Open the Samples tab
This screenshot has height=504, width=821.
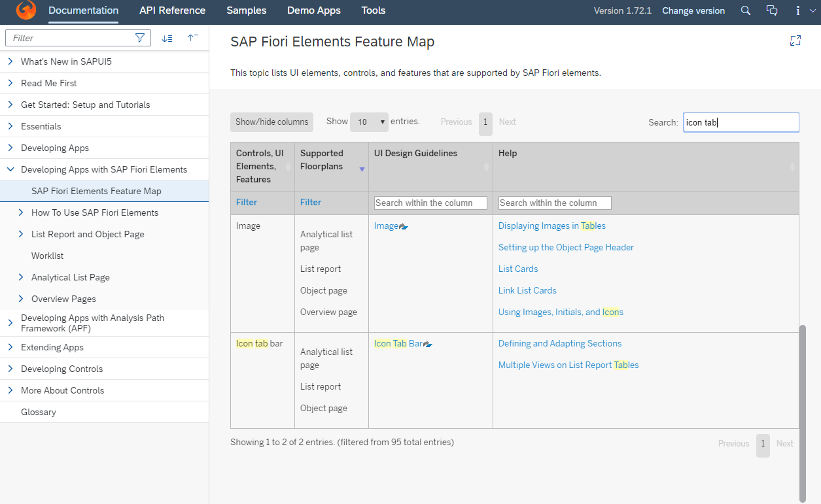[x=246, y=10]
